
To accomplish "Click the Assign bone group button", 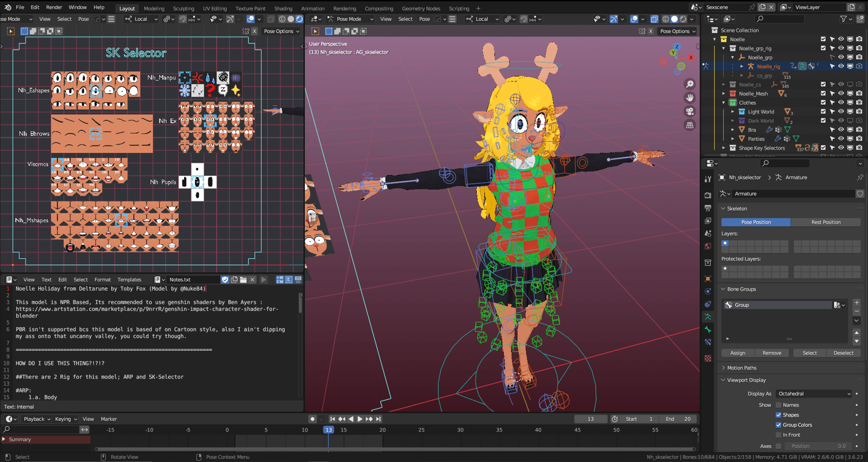I will 738,353.
